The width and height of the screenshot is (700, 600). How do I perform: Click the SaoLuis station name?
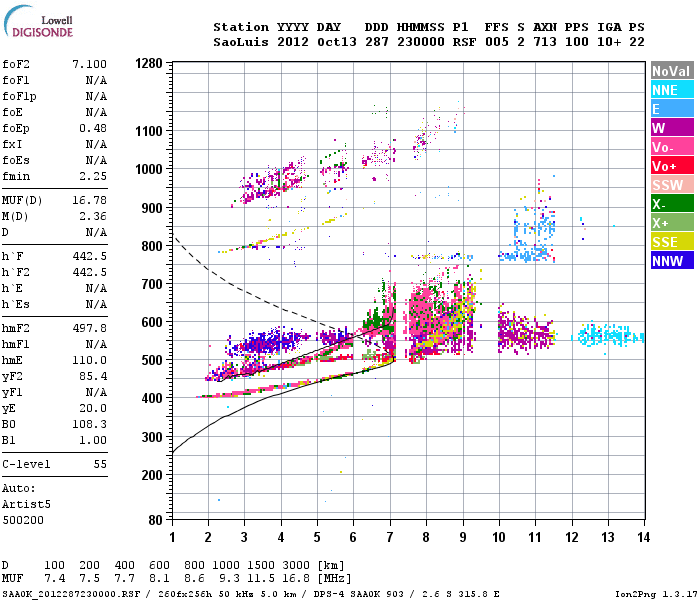coord(241,42)
